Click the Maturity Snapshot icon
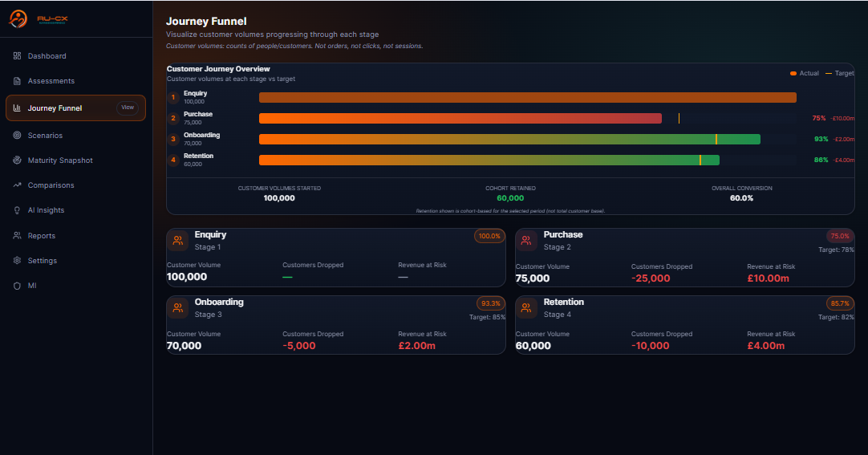The width and height of the screenshot is (868, 455). 17,160
